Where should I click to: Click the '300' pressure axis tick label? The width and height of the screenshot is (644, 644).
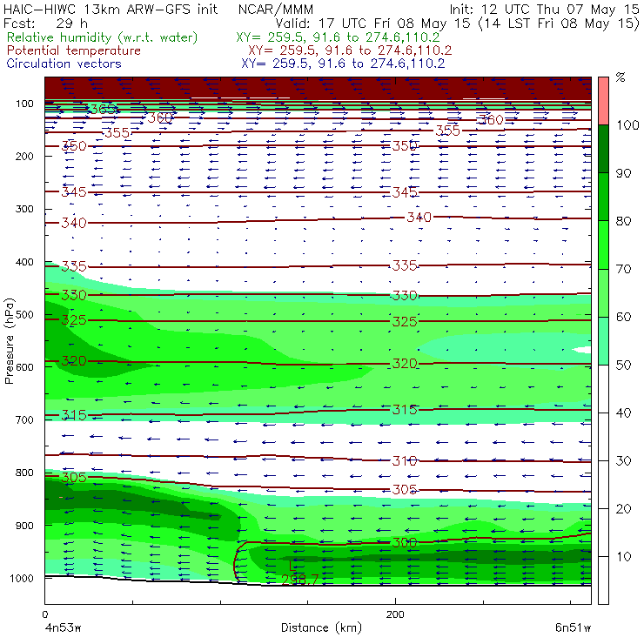(x=24, y=209)
